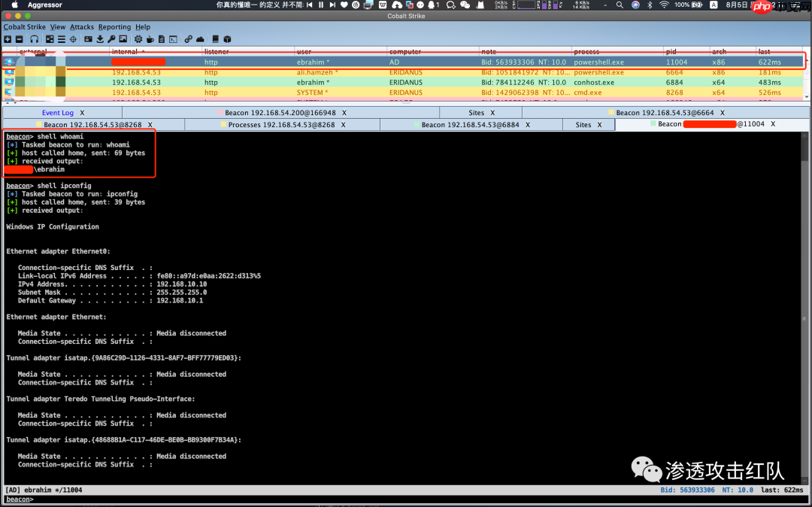This screenshot has height=507, width=812.
Task: Click the Disconnect minus icon in the toolbar
Action: tap(19, 39)
